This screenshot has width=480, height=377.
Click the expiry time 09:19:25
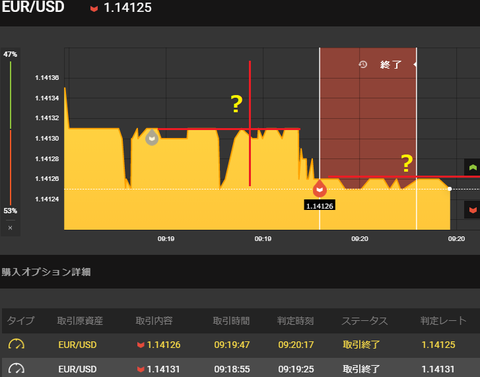(x=296, y=369)
